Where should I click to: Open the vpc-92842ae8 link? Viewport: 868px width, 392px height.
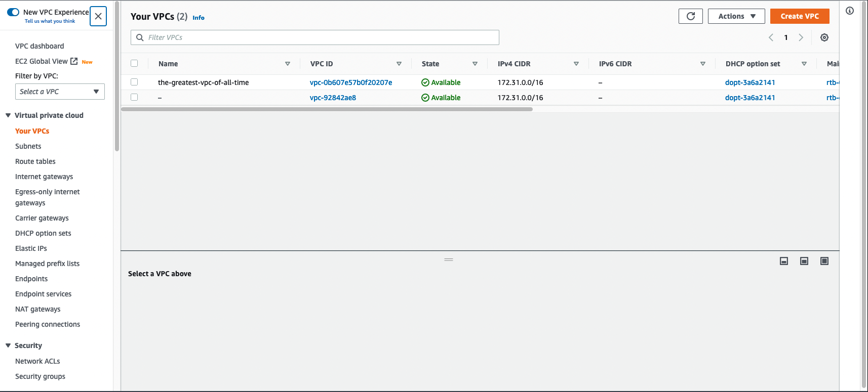point(333,98)
